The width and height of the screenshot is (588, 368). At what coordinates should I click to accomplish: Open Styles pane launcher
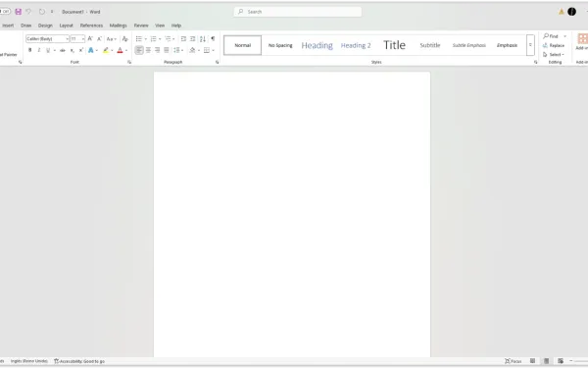[535, 63]
